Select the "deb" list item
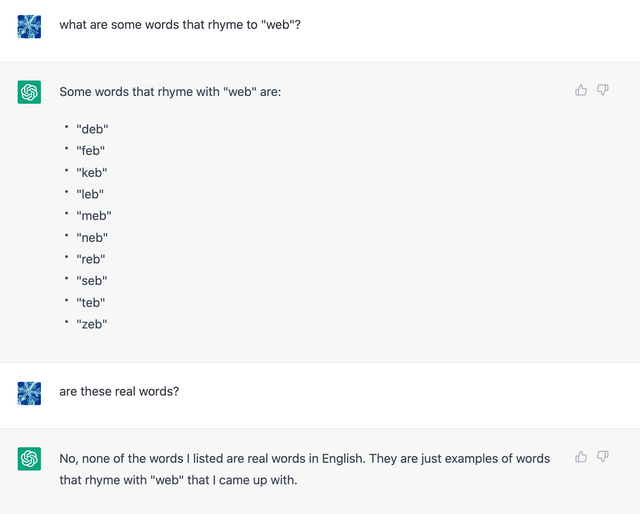Screen dimensions: 640x514 click(x=92, y=129)
